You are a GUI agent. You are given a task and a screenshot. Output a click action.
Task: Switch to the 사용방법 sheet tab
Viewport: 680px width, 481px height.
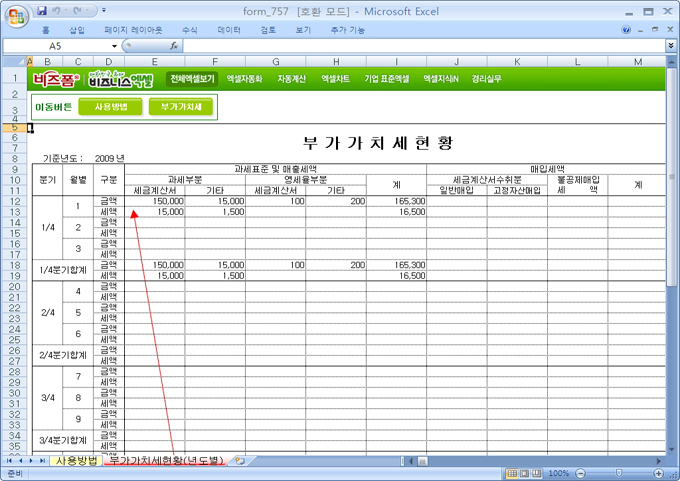76,461
